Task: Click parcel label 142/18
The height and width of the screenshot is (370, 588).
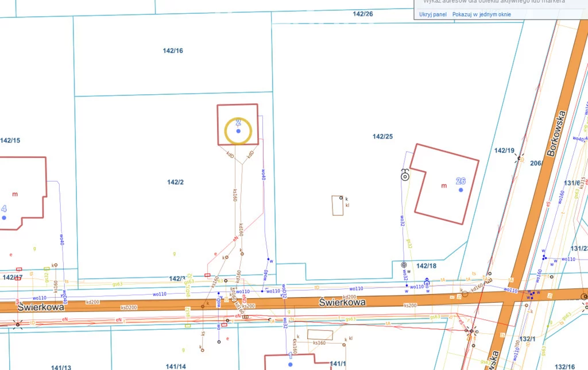Action: 427,265
